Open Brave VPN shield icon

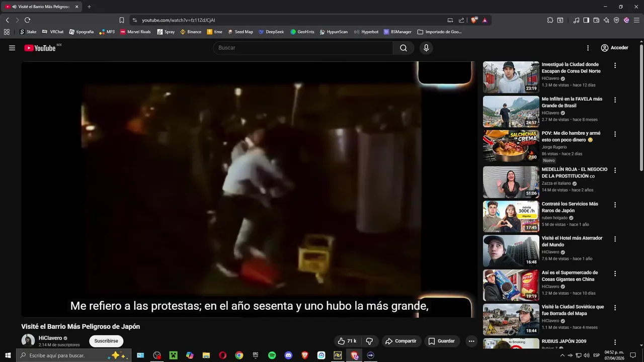[x=616, y=20]
